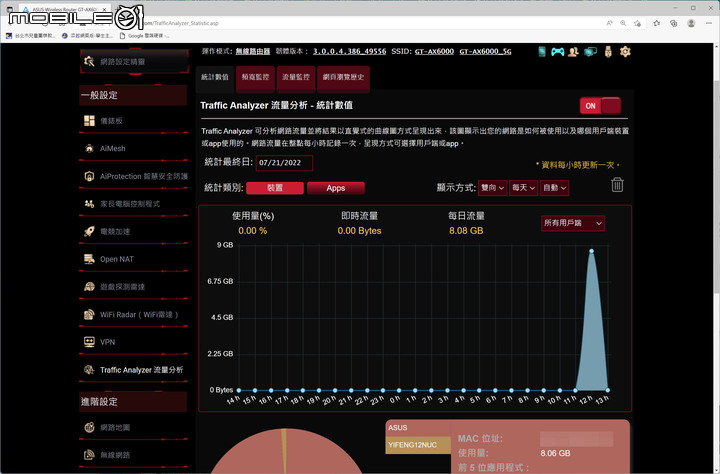The image size is (720, 474).
Task: Toggle the Traffic Analyzer ON switch
Action: 600,106
